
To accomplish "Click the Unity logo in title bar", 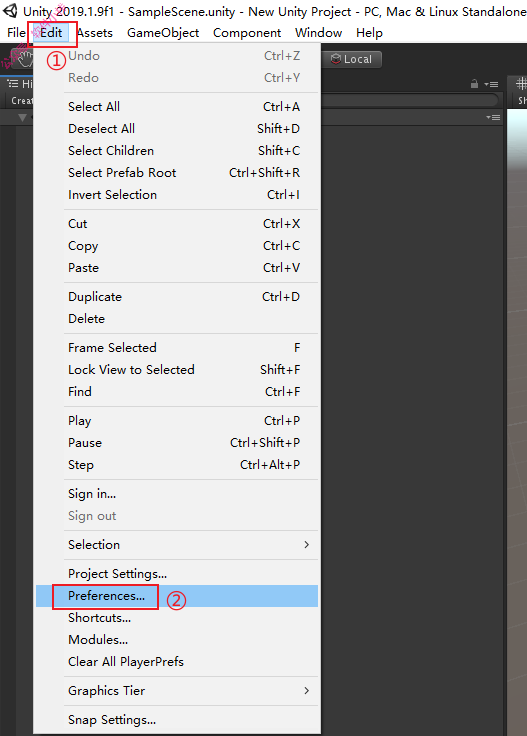I will click(x=10, y=10).
